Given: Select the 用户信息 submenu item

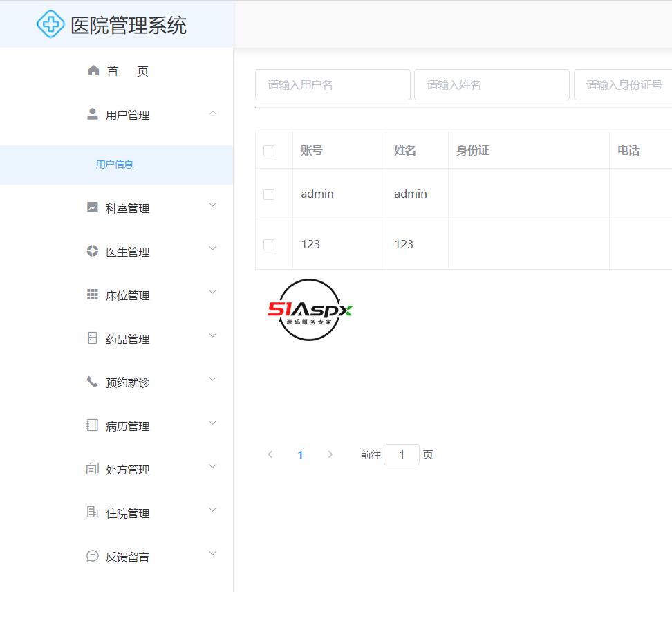Looking at the screenshot, I should coord(115,165).
